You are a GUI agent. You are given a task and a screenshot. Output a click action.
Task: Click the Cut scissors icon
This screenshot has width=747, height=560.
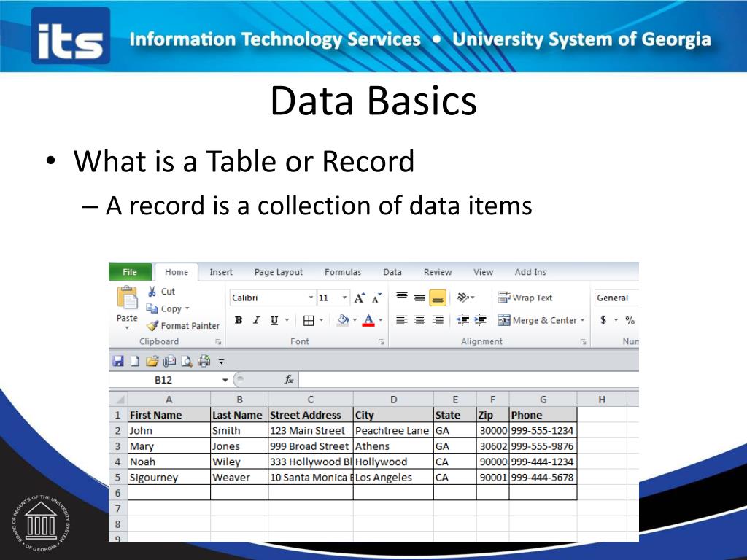[152, 292]
